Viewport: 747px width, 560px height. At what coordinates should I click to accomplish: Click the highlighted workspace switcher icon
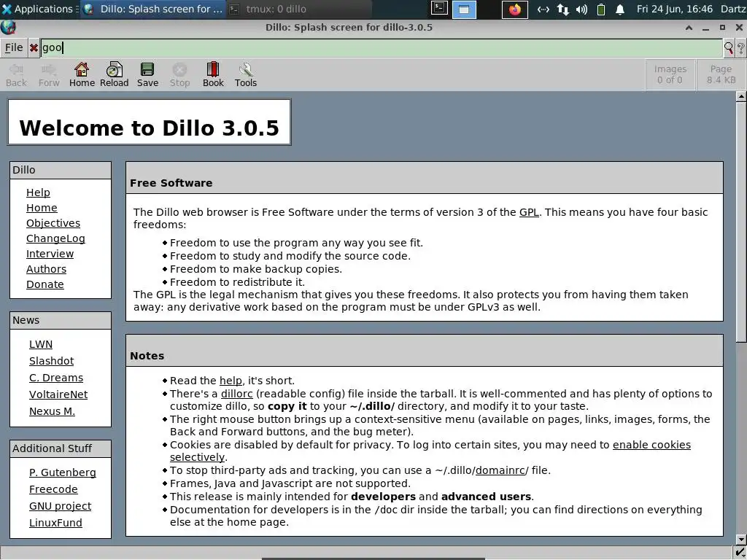click(464, 9)
